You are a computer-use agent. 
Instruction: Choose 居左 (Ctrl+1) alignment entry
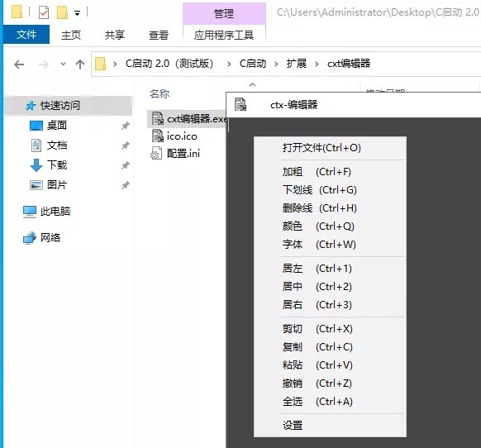pos(330,269)
